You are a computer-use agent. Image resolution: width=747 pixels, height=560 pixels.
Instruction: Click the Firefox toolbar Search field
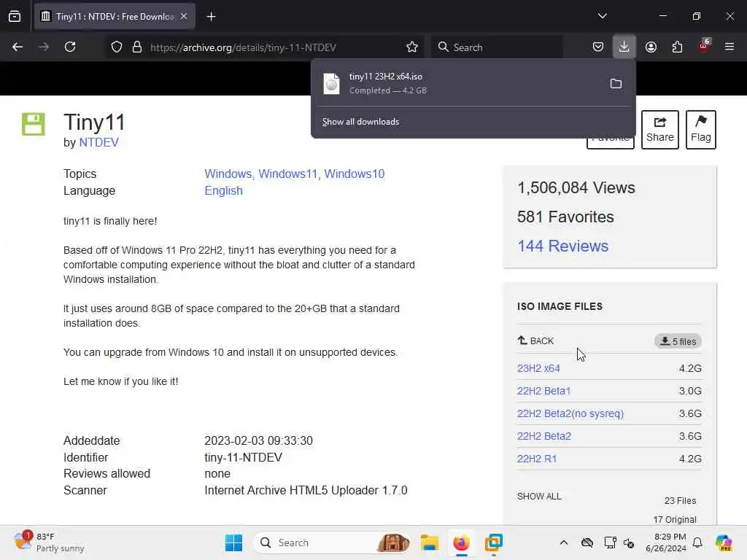click(x=497, y=47)
